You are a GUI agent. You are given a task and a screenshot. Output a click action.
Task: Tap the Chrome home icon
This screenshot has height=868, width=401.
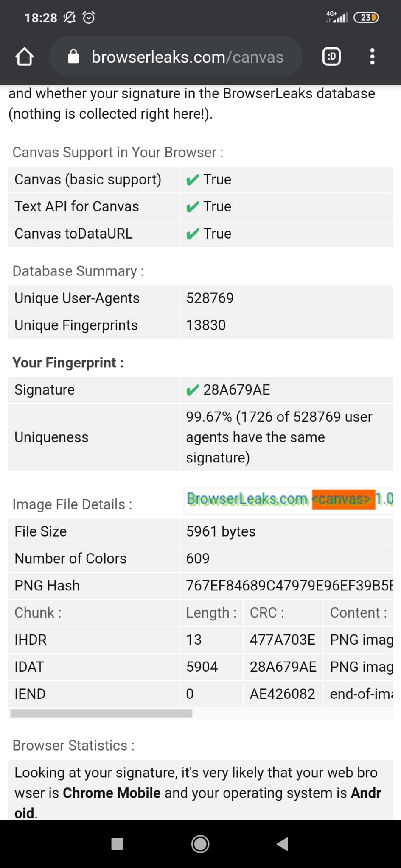[24, 57]
